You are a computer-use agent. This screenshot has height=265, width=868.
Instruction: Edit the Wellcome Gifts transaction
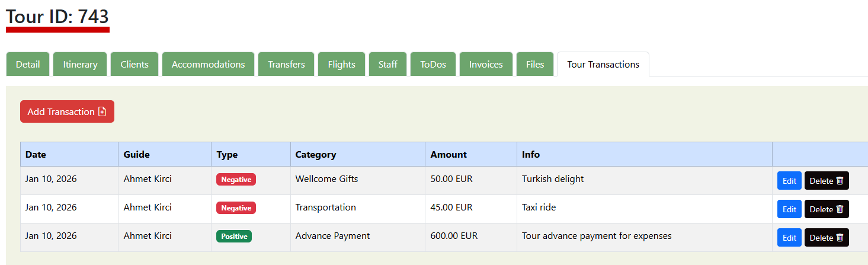789,181
